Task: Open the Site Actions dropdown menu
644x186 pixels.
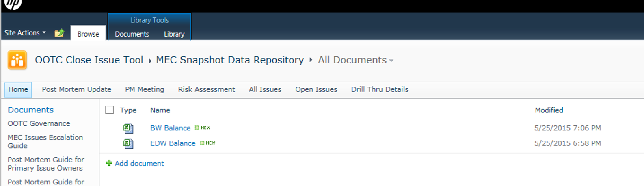Action: coord(25,33)
